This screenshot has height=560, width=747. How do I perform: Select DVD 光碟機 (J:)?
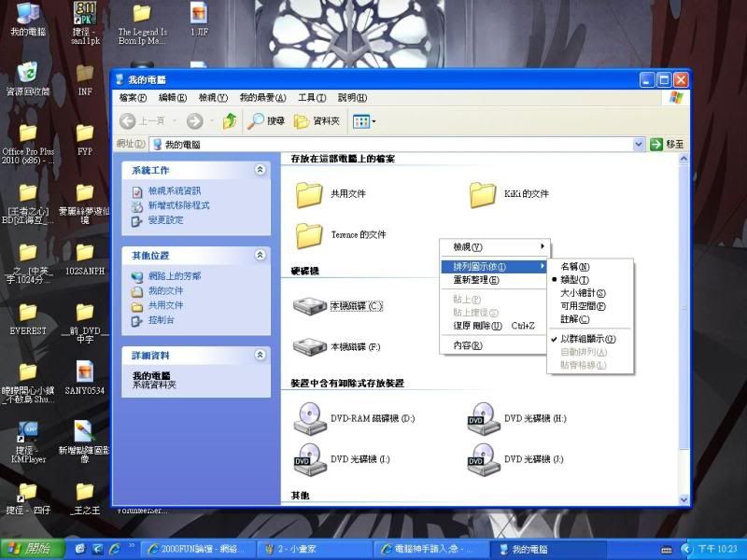click(x=515, y=459)
